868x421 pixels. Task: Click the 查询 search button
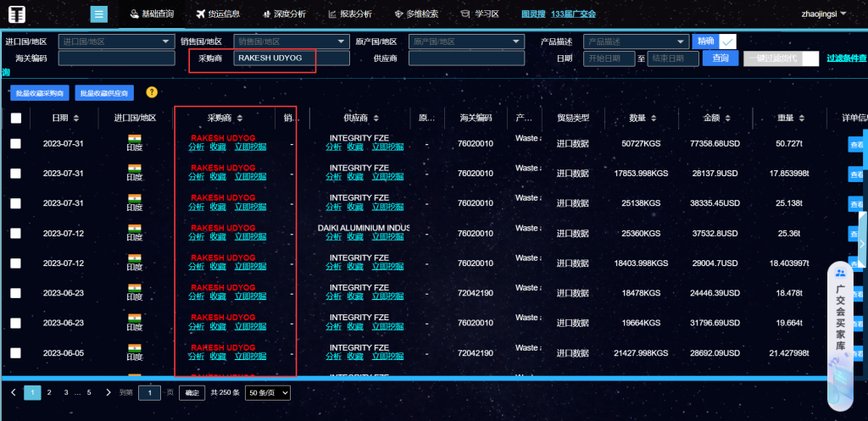pos(720,58)
